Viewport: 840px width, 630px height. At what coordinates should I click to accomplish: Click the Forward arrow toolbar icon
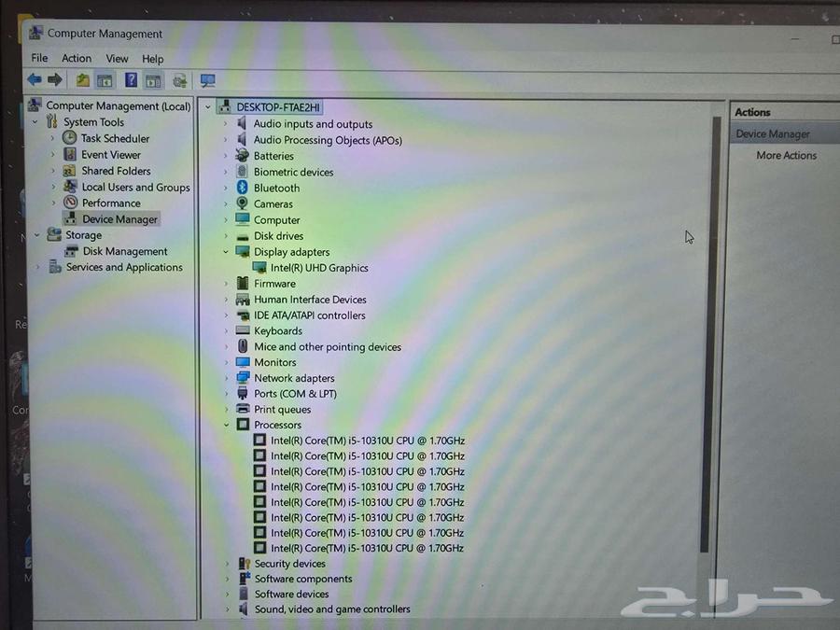coord(55,80)
